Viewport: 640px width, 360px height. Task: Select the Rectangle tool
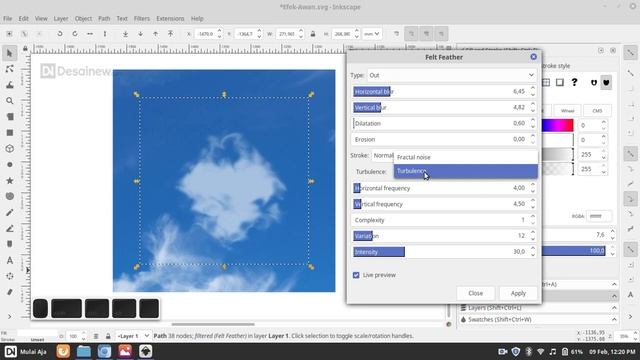tap(10, 133)
